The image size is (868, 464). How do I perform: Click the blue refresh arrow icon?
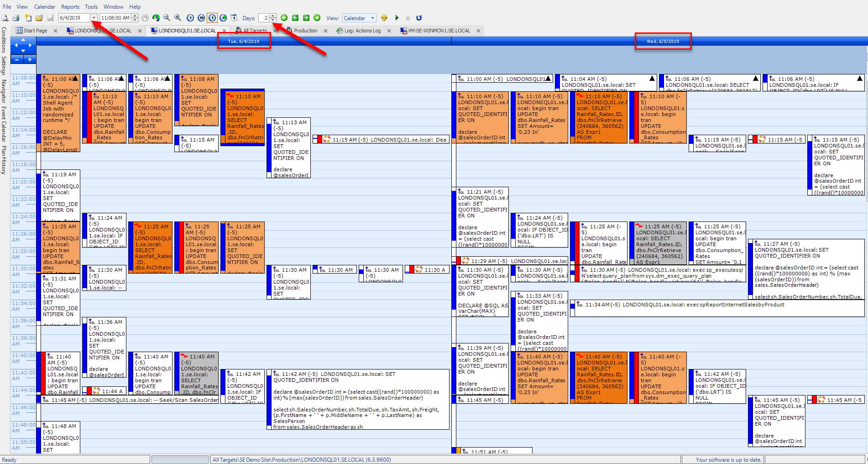click(419, 18)
